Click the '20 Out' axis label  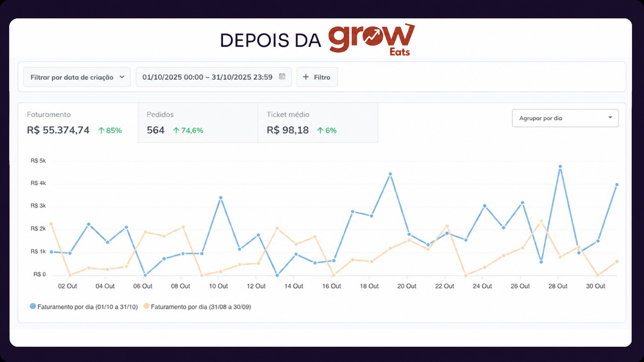tap(407, 286)
